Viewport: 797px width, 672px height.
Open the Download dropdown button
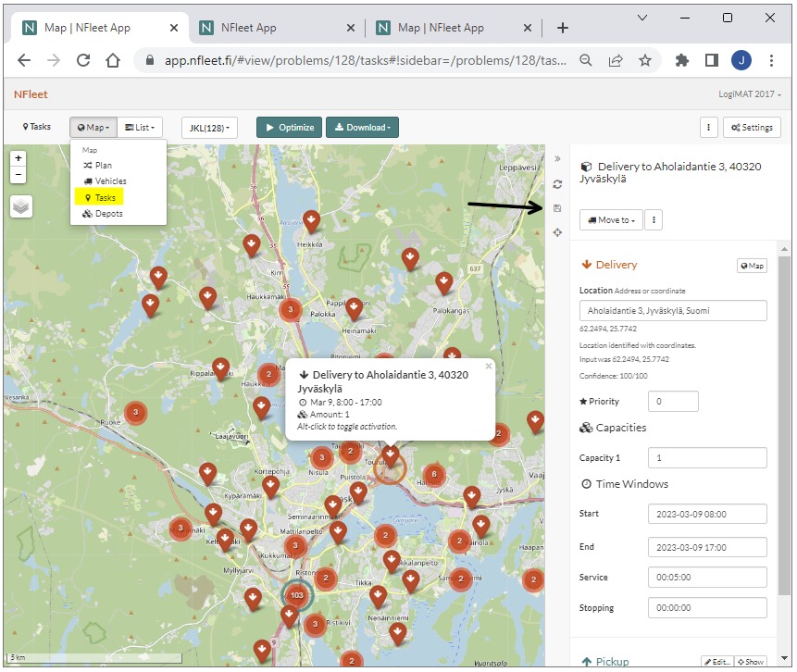[362, 128]
